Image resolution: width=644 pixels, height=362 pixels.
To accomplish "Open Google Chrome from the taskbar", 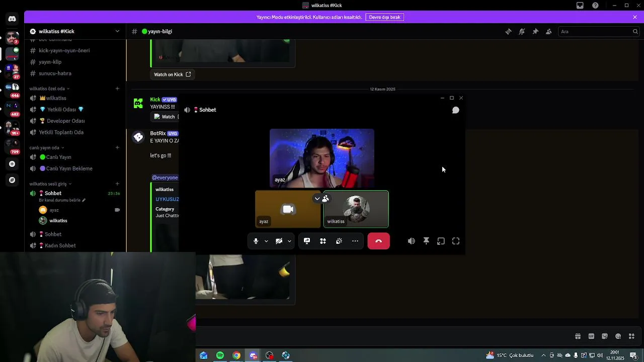I will pos(236,355).
